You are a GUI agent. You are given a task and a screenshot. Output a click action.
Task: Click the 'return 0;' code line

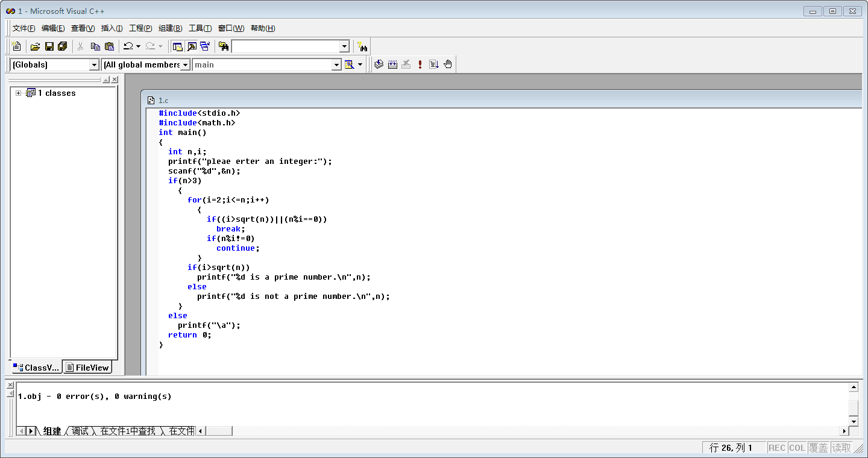coord(190,335)
